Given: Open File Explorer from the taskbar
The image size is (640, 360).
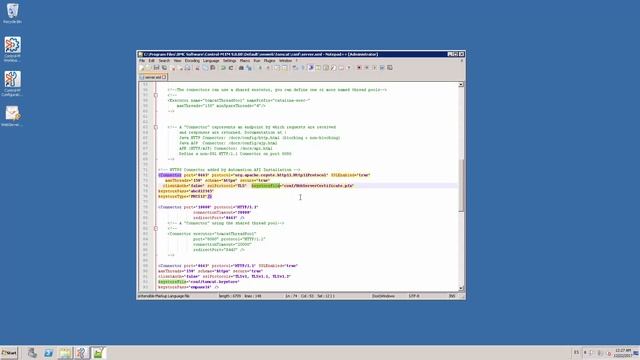Looking at the screenshot, I should [64, 353].
